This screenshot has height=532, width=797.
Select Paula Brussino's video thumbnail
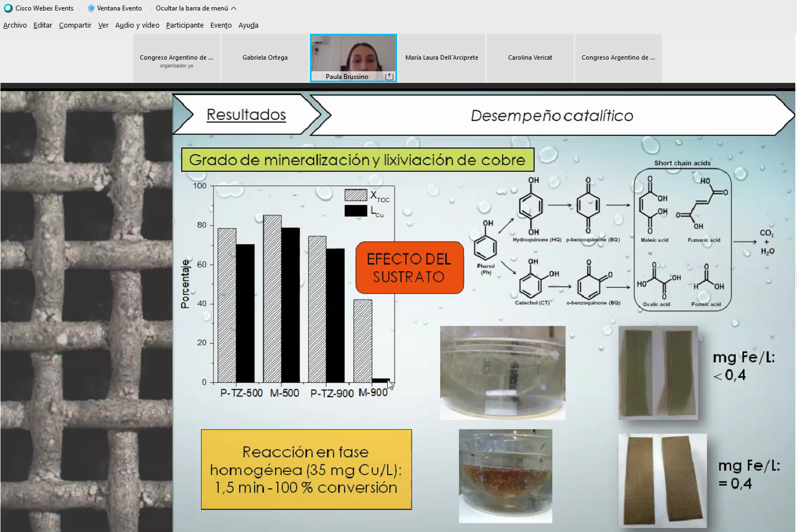(x=353, y=55)
